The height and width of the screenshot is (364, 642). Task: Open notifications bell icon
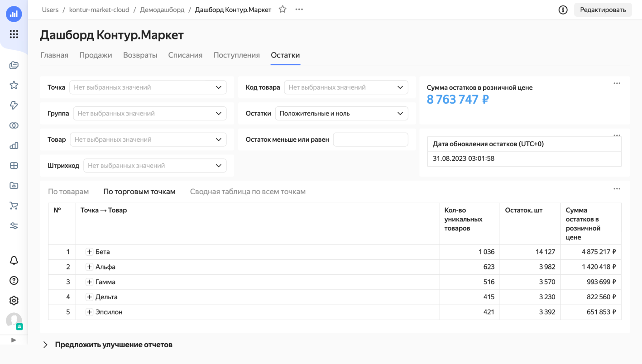14,260
